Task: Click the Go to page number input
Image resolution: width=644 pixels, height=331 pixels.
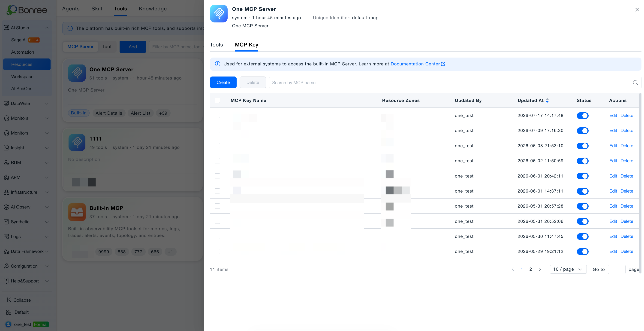Action: (617, 269)
